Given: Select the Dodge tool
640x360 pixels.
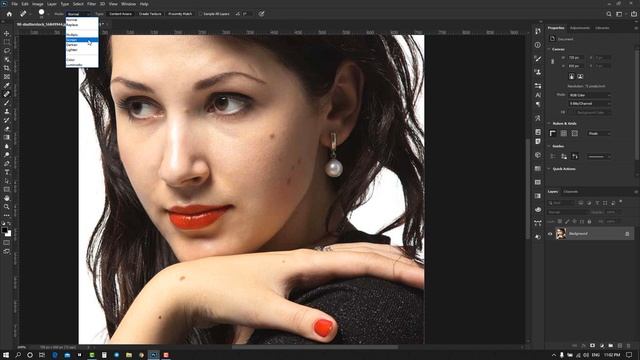Looking at the screenshot, I should (7, 155).
